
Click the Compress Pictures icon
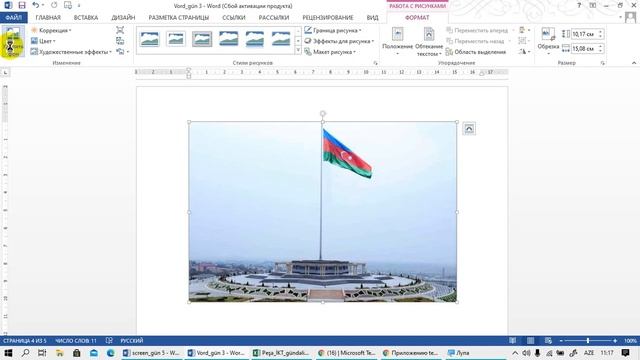click(x=120, y=30)
